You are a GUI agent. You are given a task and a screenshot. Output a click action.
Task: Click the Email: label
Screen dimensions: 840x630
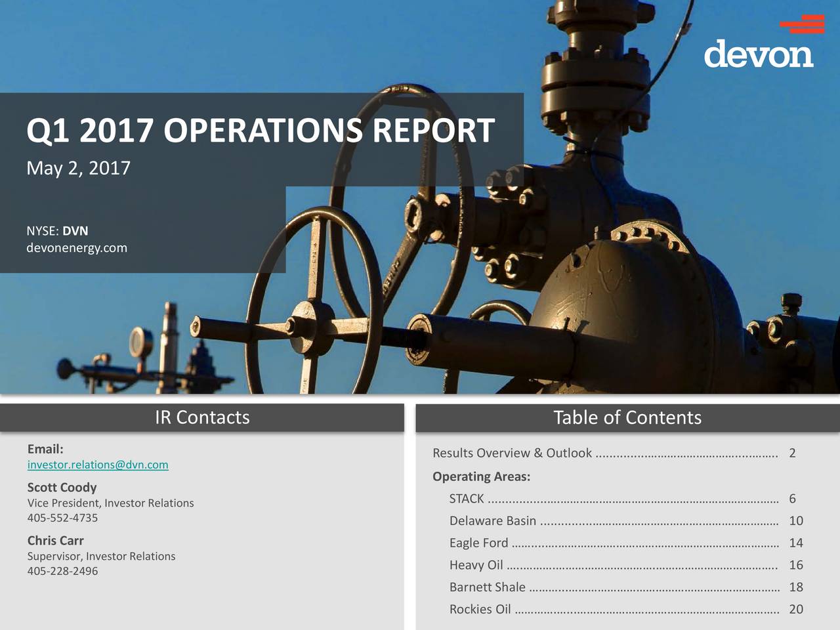[45, 450]
